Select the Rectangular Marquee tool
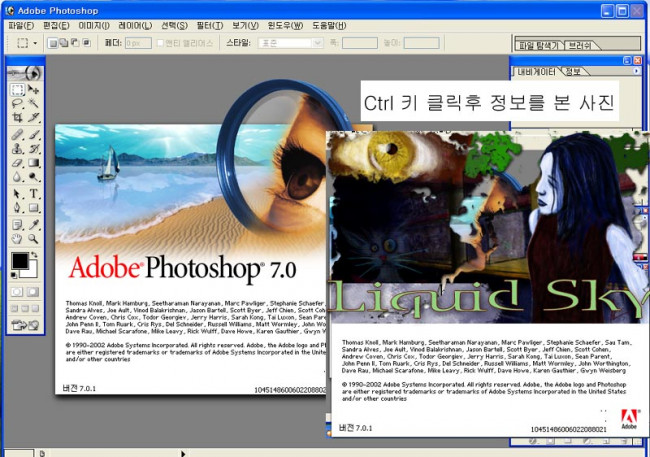Viewport: 650px width, 457px height. (17, 89)
